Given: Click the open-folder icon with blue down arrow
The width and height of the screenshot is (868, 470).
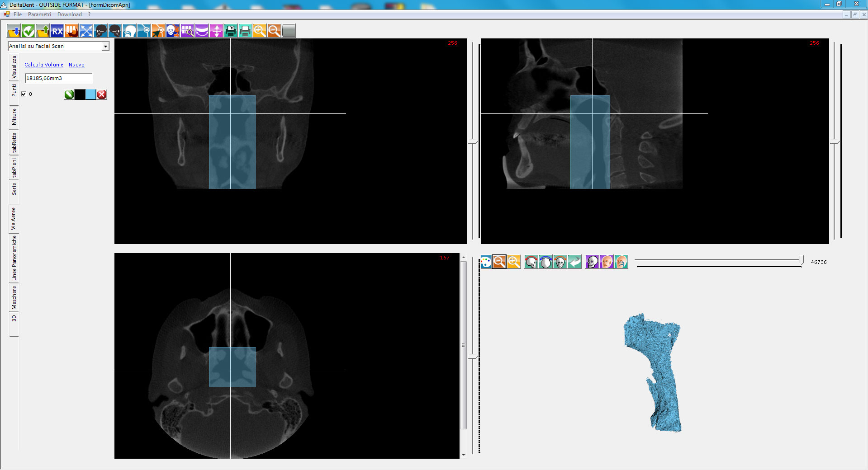Looking at the screenshot, I should point(14,31).
